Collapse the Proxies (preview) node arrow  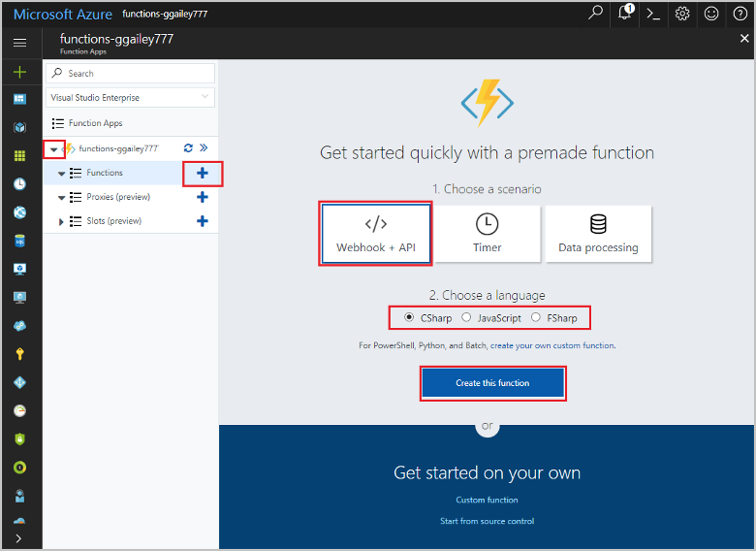click(61, 197)
